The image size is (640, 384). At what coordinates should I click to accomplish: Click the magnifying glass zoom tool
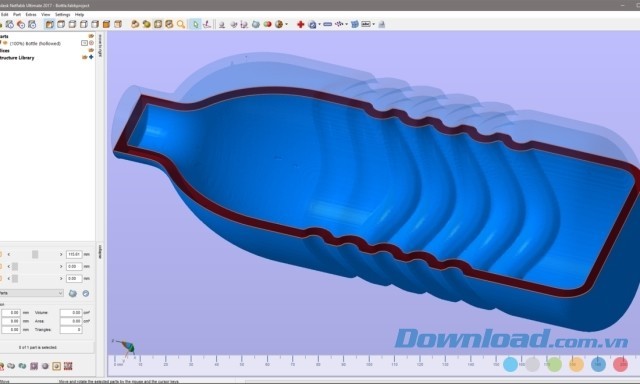(180, 24)
